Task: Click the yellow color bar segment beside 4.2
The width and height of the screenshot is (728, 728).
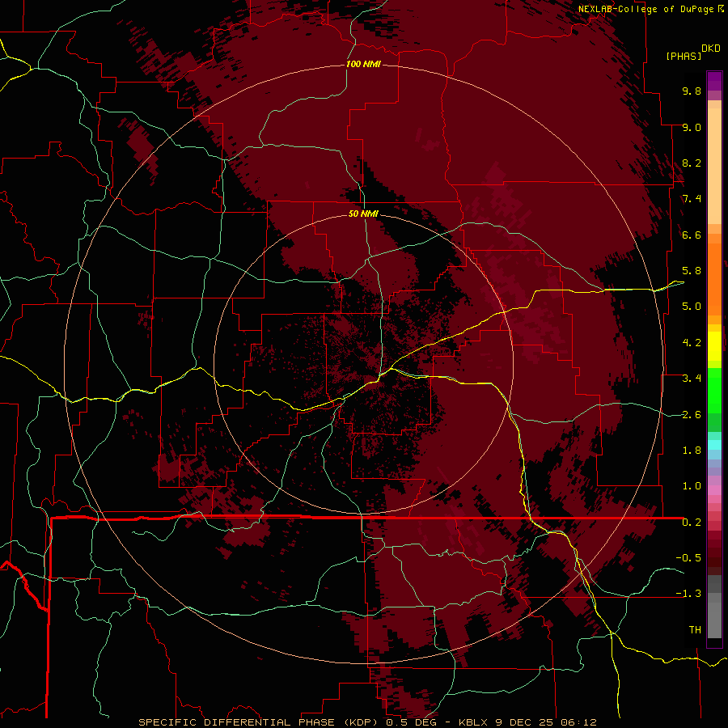Action: click(714, 345)
